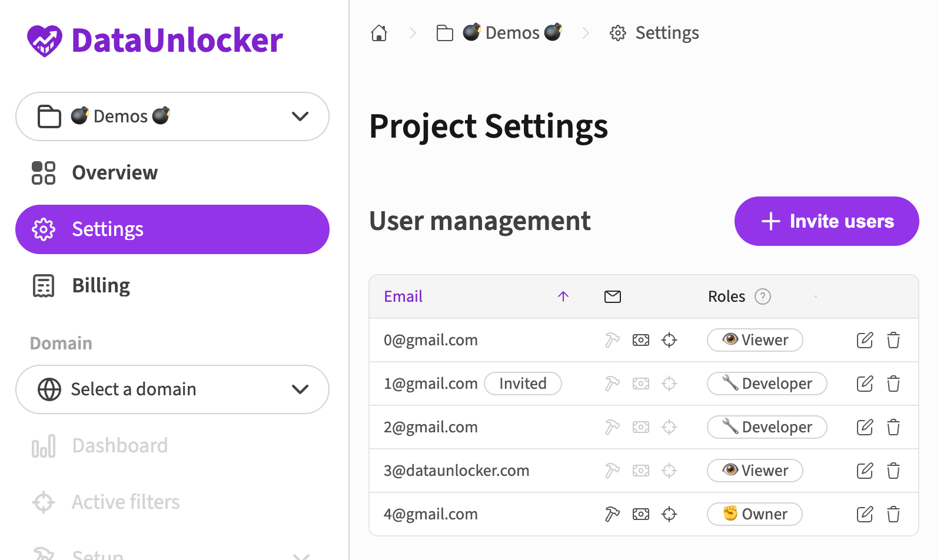Click crosshair icon for 3@dataunlocker.com
This screenshot has height=560, width=937.
(669, 471)
